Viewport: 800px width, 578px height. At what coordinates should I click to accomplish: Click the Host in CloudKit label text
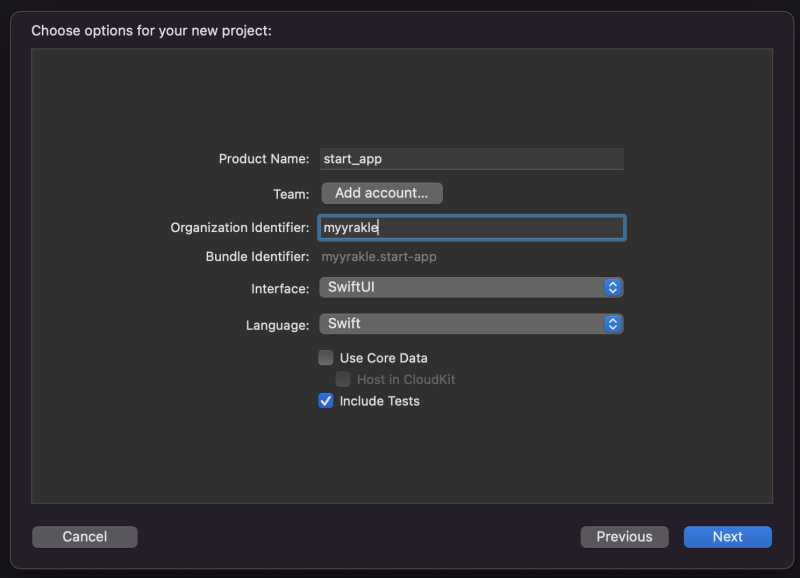(x=406, y=380)
